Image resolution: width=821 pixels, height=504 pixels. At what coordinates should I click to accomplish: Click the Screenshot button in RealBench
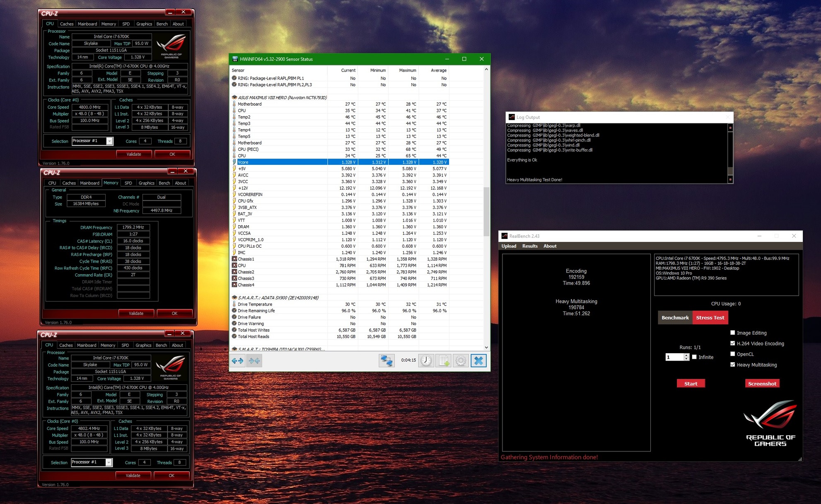762,383
